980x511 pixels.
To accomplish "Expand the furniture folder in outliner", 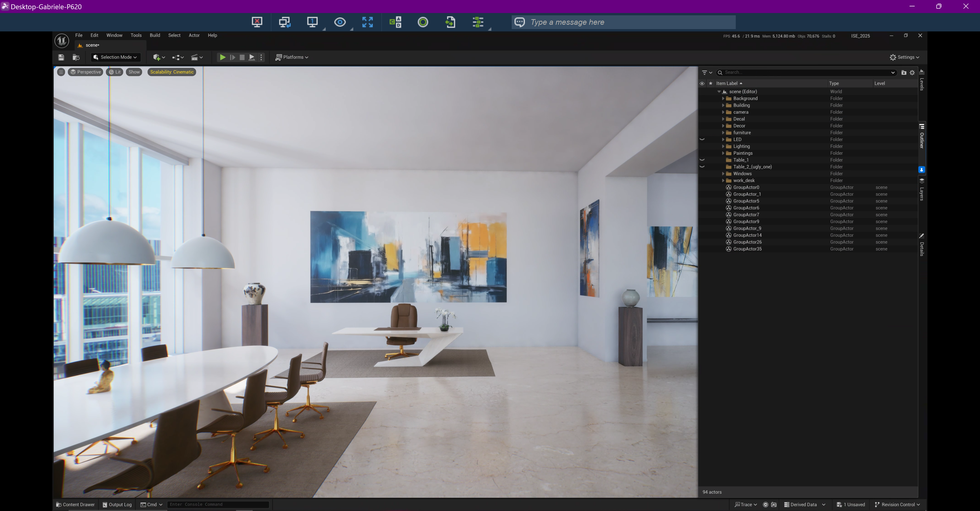I will point(723,133).
